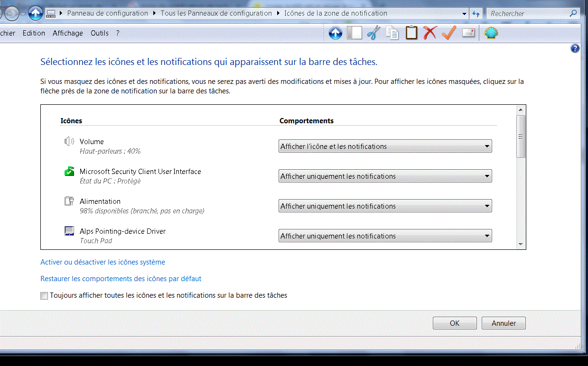Click the Alps Pointing-device touchpad icon
This screenshot has width=588, height=366.
click(x=69, y=231)
